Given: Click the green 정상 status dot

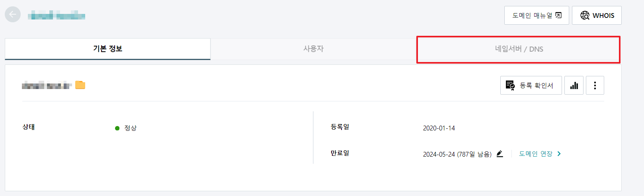Looking at the screenshot, I should [x=117, y=128].
